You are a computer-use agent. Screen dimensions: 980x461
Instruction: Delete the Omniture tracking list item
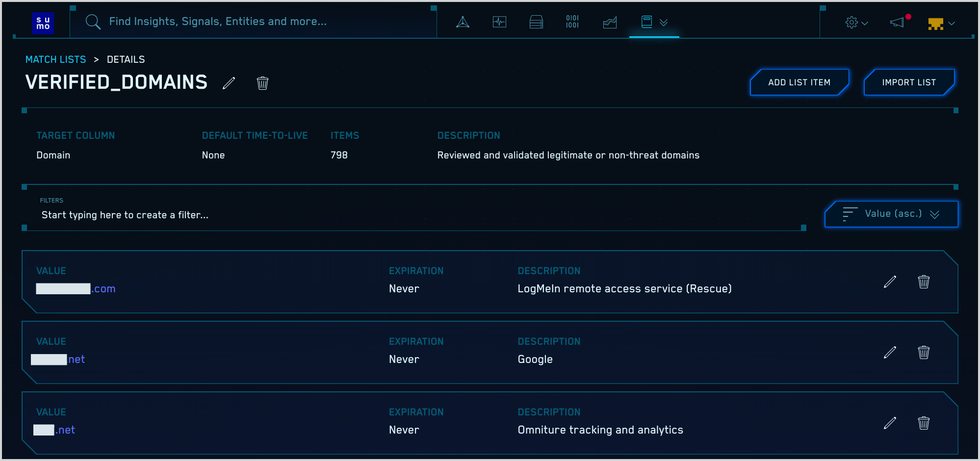pyautogui.click(x=924, y=423)
